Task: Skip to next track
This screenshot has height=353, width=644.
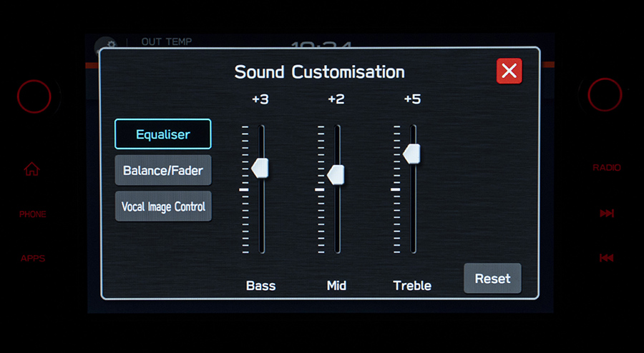Action: [606, 214]
